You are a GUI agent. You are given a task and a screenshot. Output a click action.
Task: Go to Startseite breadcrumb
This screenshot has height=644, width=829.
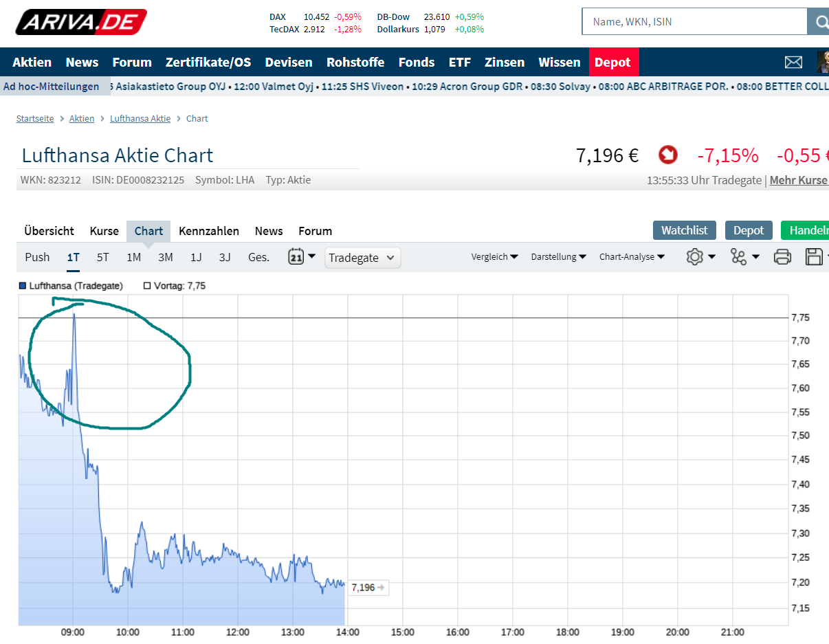click(35, 118)
